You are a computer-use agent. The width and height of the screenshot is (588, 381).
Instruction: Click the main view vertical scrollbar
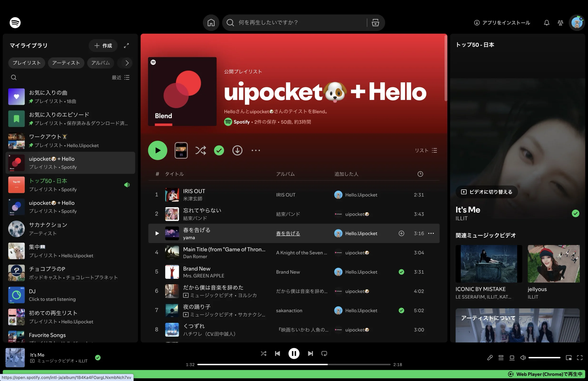(446, 68)
